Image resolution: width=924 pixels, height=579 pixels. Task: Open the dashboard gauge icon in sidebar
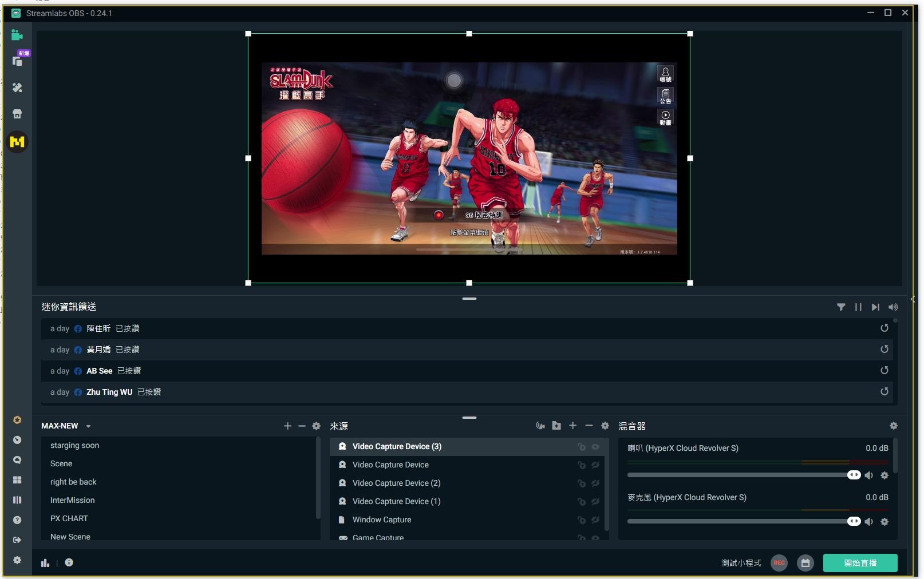coord(17,440)
